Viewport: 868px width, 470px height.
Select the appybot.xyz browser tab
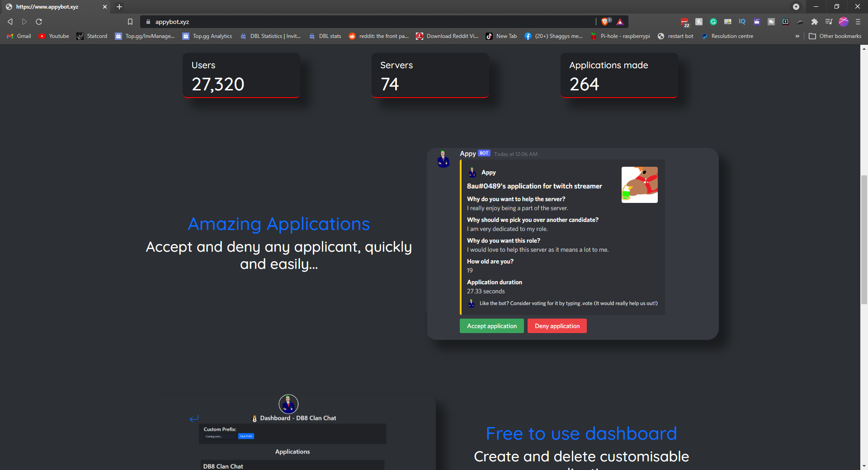click(54, 7)
